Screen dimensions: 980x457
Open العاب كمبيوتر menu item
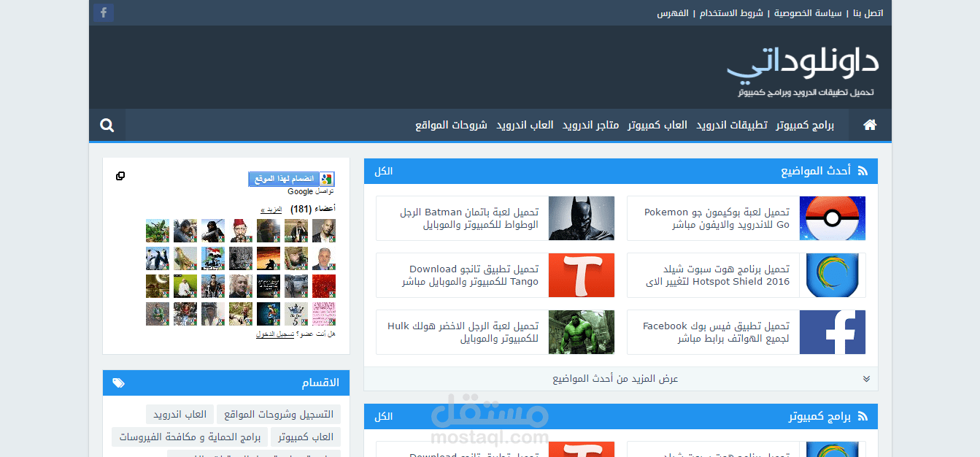tap(657, 125)
